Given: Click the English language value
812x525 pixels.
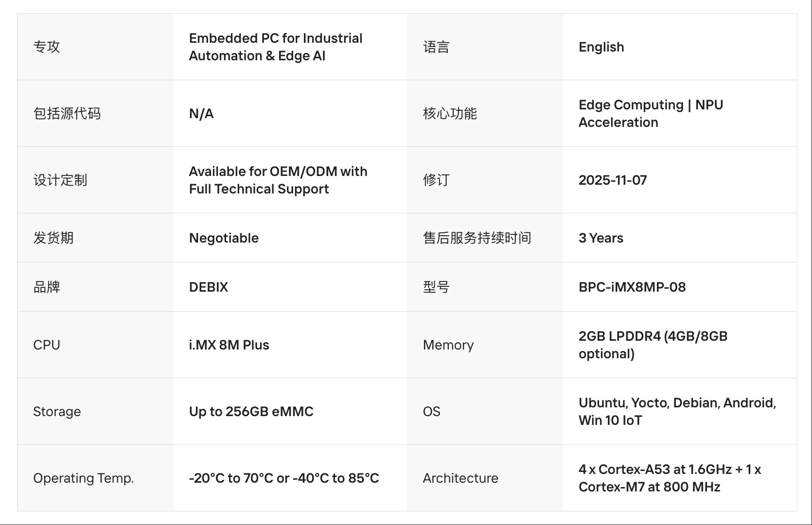Looking at the screenshot, I should (601, 47).
